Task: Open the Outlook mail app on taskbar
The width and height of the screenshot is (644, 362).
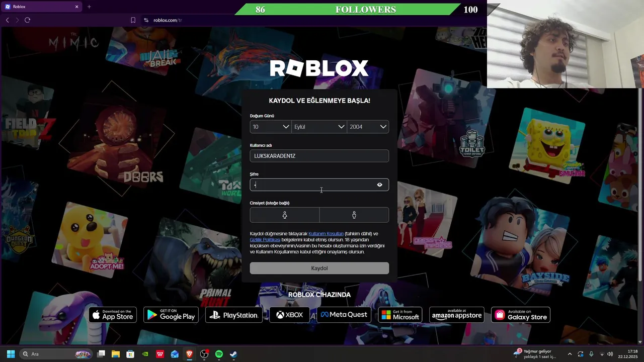Action: (x=175, y=354)
